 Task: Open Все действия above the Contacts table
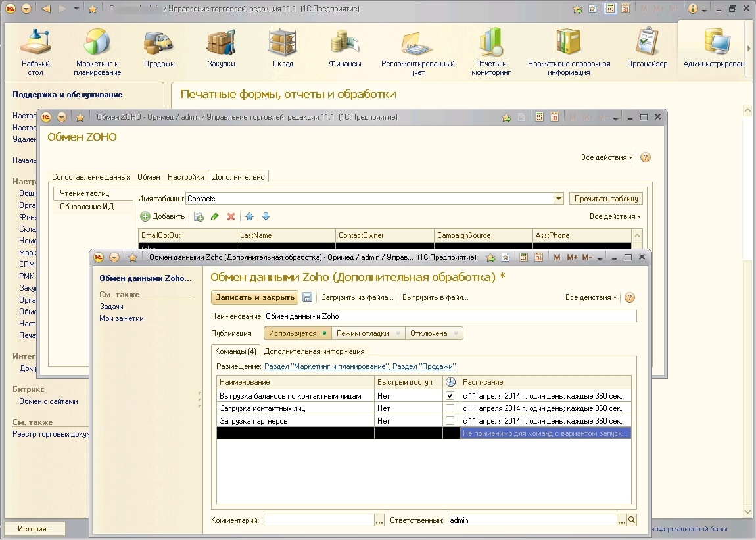pos(615,216)
